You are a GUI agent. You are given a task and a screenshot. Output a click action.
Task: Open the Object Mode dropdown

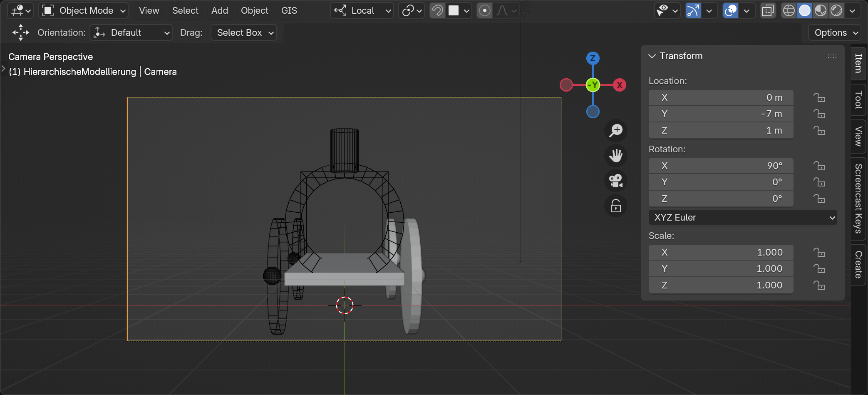(x=83, y=10)
